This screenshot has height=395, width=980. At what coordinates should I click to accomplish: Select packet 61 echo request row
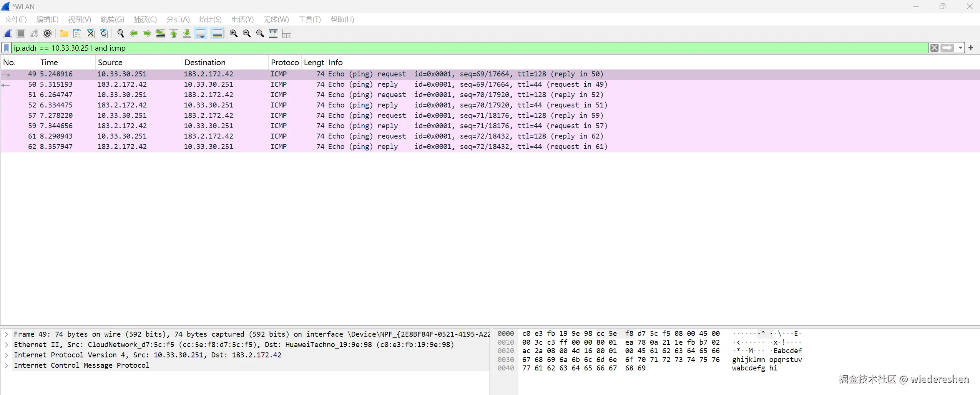(x=490, y=136)
